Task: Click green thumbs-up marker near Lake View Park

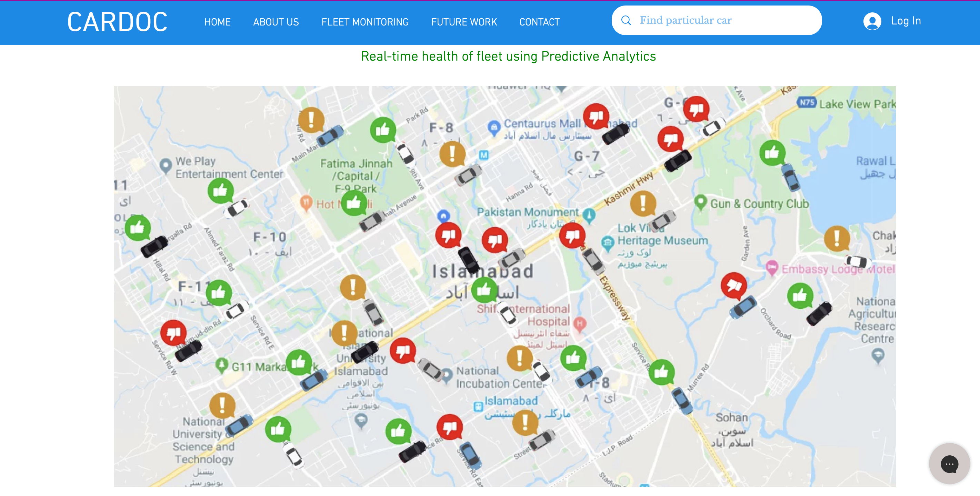Action: click(x=772, y=152)
